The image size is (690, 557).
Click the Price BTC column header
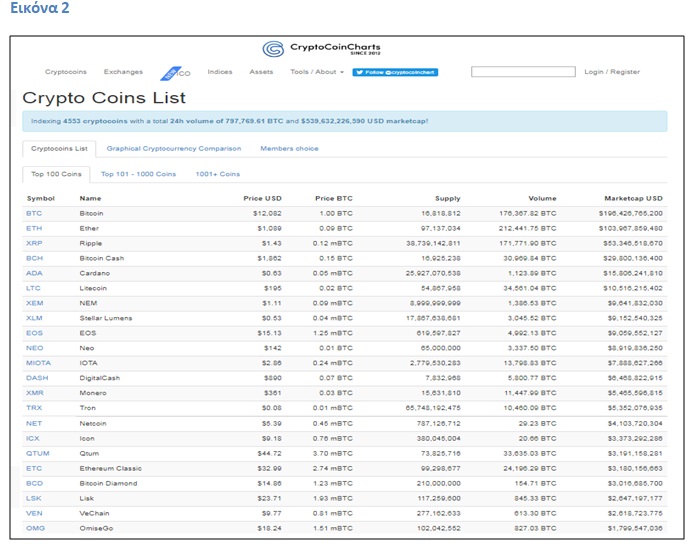334,198
